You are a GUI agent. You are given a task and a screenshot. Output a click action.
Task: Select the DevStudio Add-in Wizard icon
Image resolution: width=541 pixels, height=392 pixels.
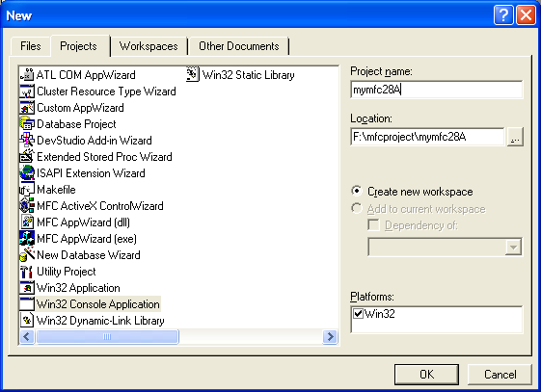coord(27,141)
